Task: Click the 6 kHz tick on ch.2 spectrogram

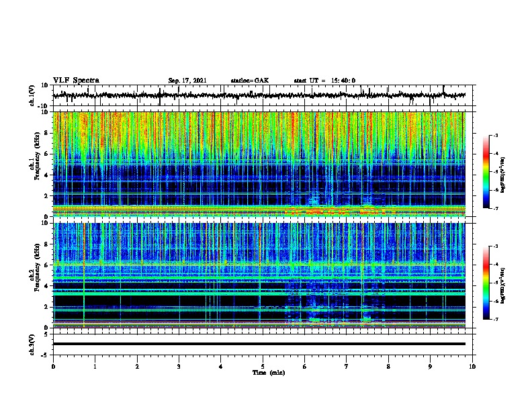Action: click(46, 265)
